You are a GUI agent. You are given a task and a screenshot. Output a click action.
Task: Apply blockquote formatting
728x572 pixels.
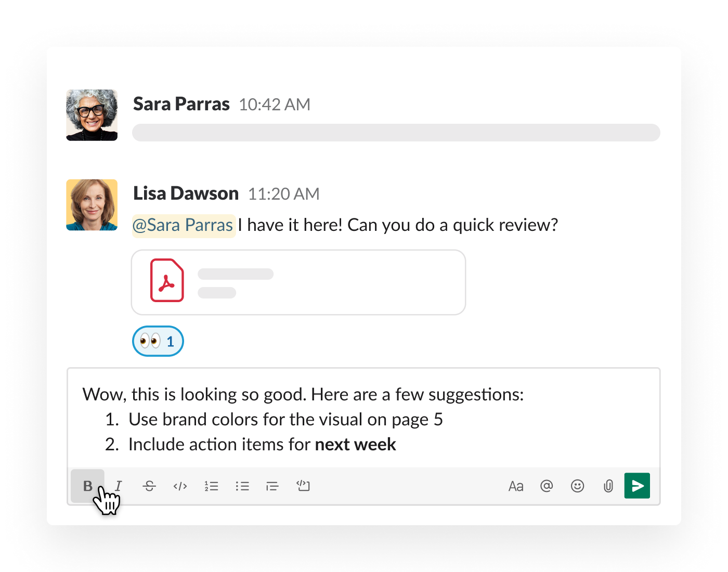point(272,486)
